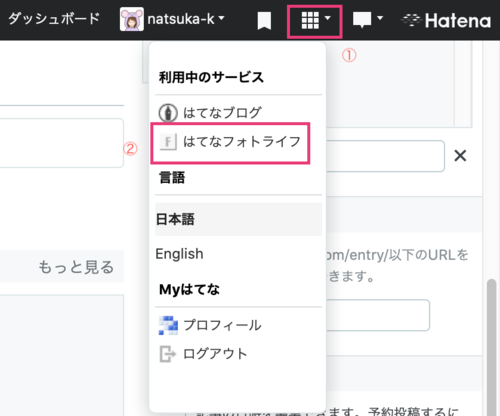Viewport: 500px width, 416px height.
Task: Focus the input field beside X icon
Action: click(x=385, y=156)
